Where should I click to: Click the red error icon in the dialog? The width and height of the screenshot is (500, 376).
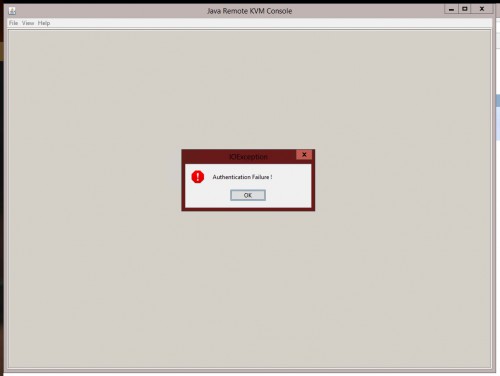pyautogui.click(x=198, y=177)
